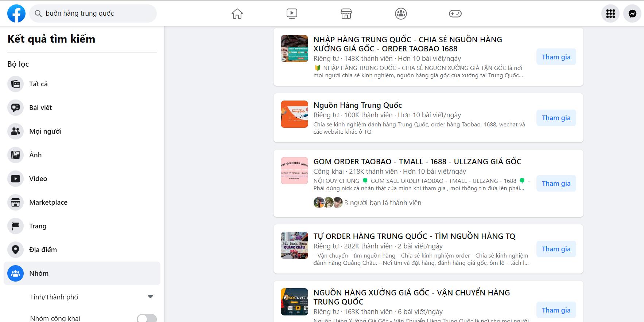Select the Bài viết filter icon
644x322 pixels.
15,108
